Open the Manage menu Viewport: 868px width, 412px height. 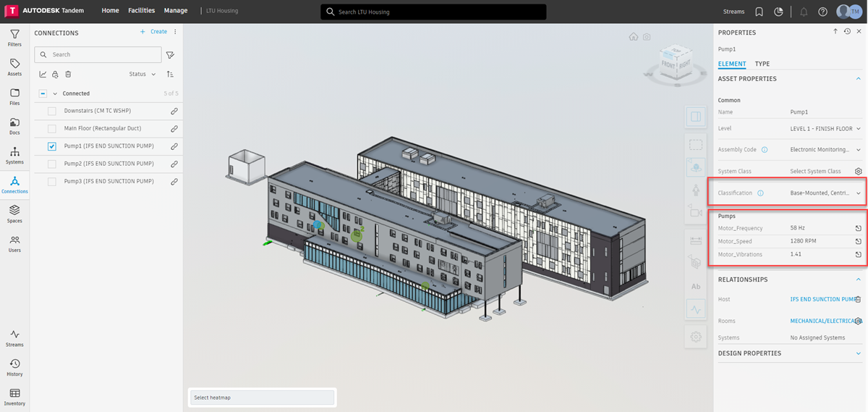(x=176, y=11)
